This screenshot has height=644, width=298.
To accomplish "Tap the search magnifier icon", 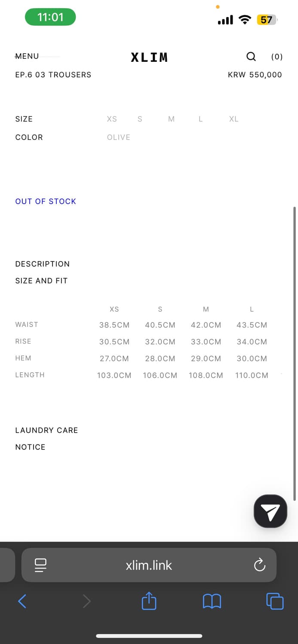I will click(251, 57).
